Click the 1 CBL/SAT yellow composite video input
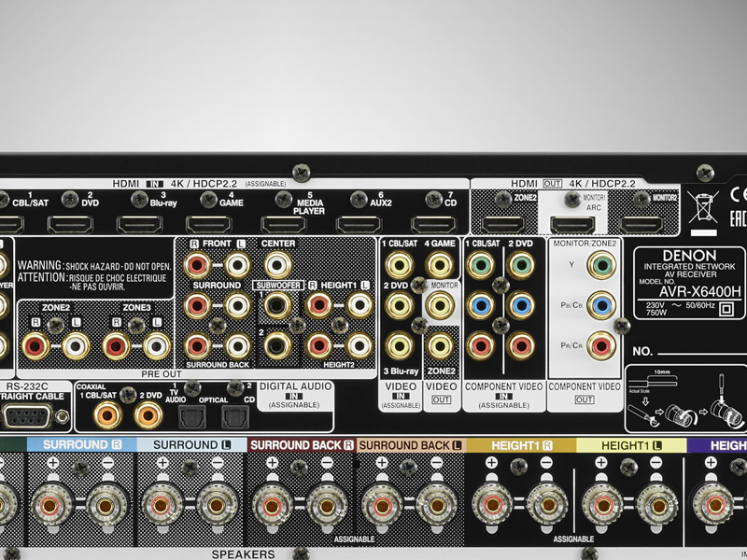 click(400, 264)
